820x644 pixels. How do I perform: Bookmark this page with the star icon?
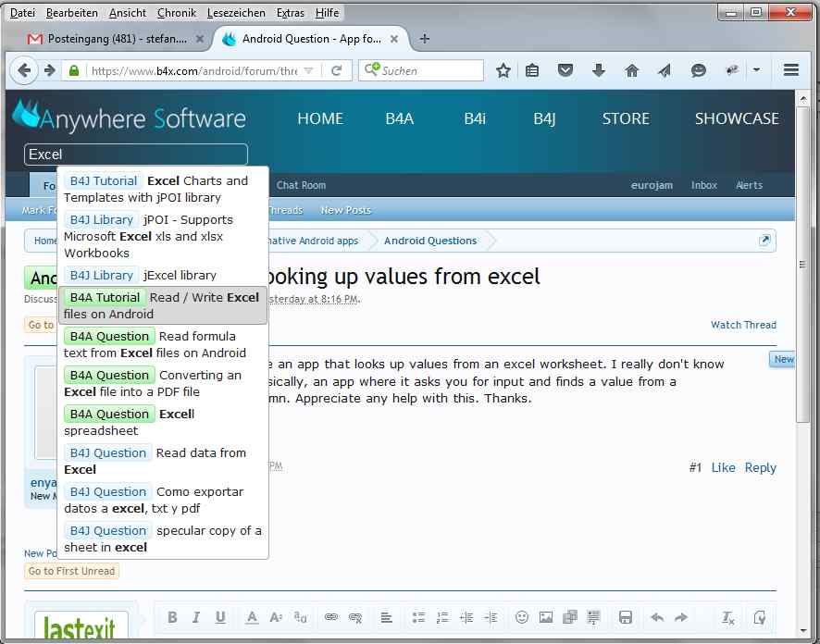tap(503, 70)
